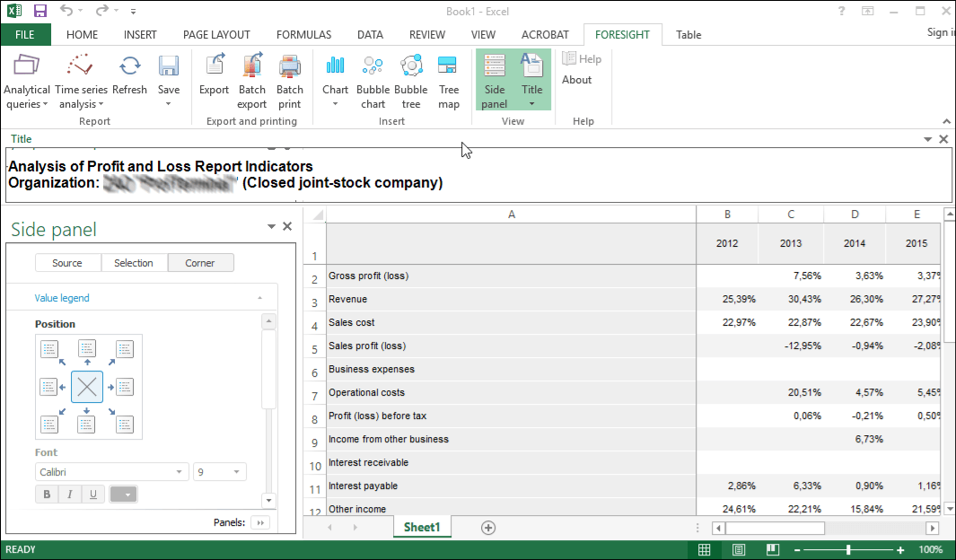Click the Batch export icon

point(252,66)
